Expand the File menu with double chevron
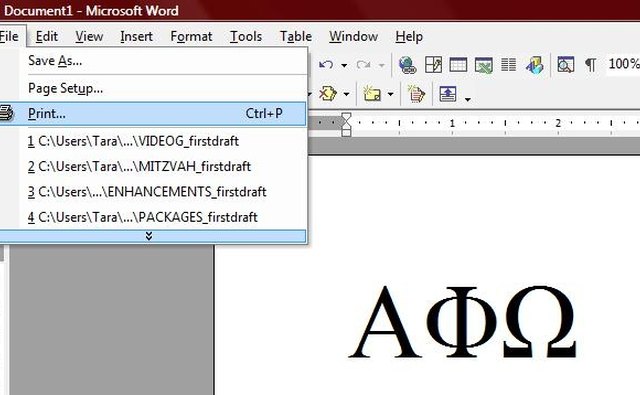This screenshot has height=395, width=640. coord(153,236)
